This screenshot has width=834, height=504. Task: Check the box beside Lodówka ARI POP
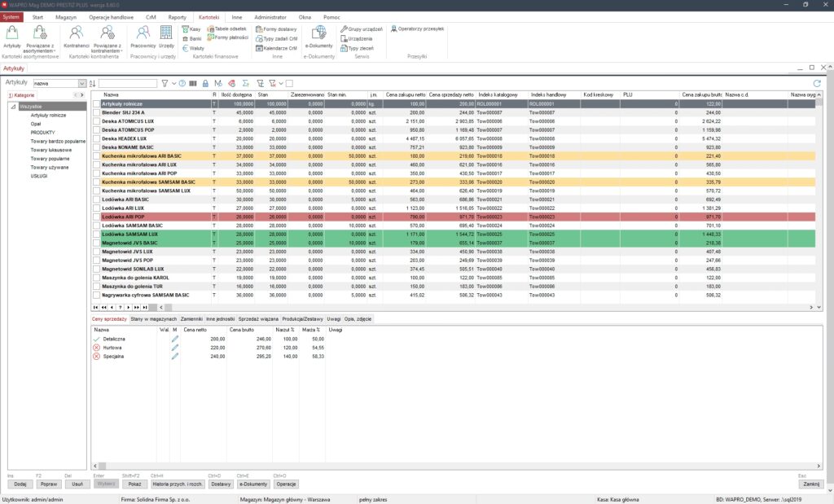point(96,217)
